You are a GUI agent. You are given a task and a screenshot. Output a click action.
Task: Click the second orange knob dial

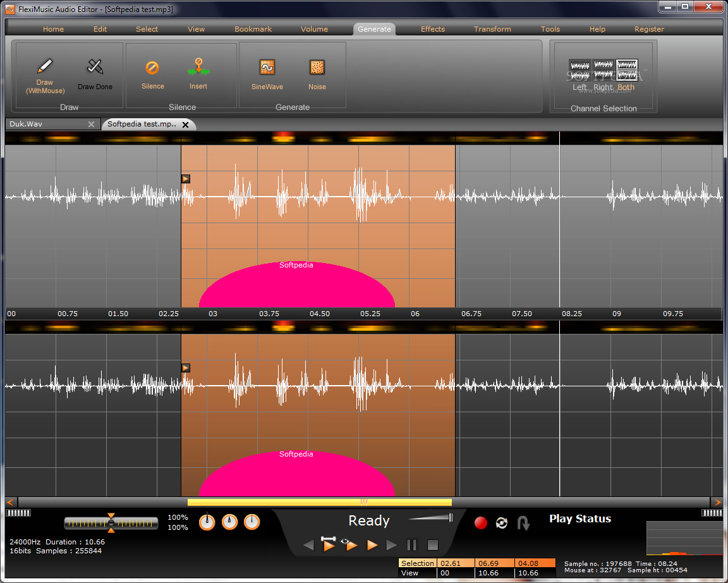229,522
